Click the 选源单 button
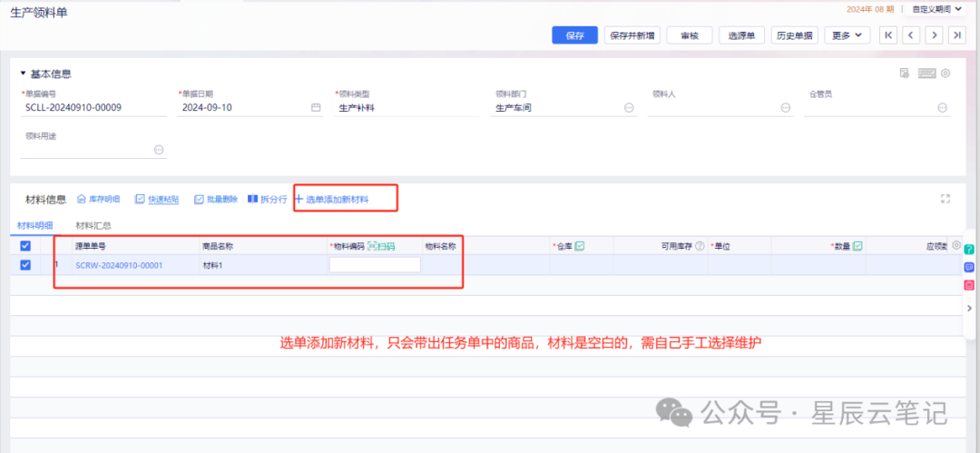 (742, 35)
